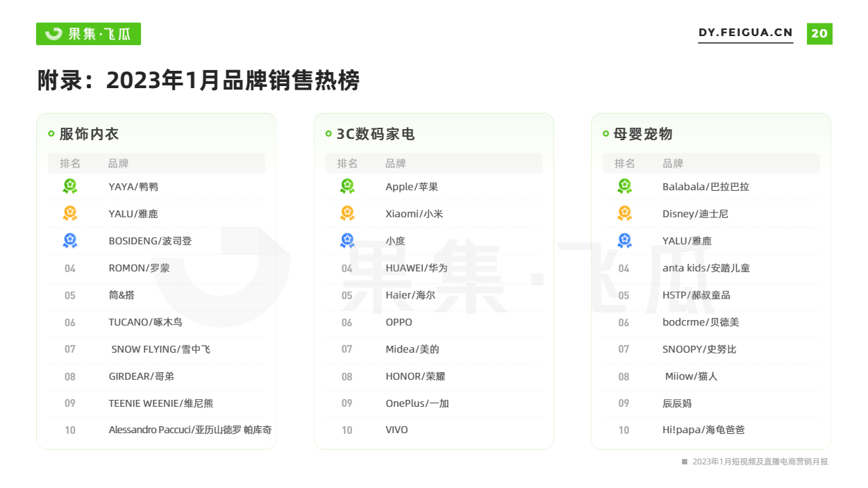Click the 排名 column header in 3C数码家电 table
This screenshot has height=488, width=868.
point(347,164)
